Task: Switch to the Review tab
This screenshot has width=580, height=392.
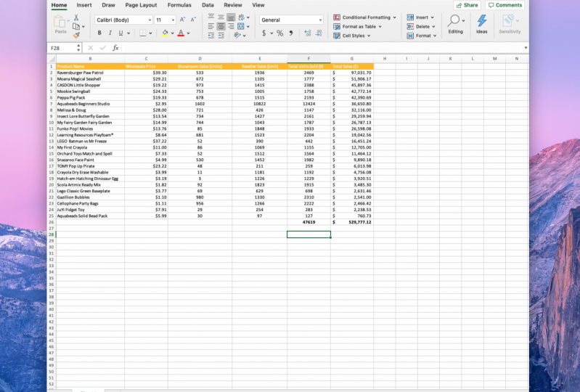Action: pyautogui.click(x=233, y=5)
